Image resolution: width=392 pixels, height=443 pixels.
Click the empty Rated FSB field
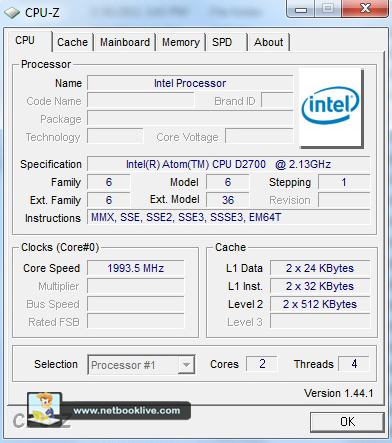point(136,322)
